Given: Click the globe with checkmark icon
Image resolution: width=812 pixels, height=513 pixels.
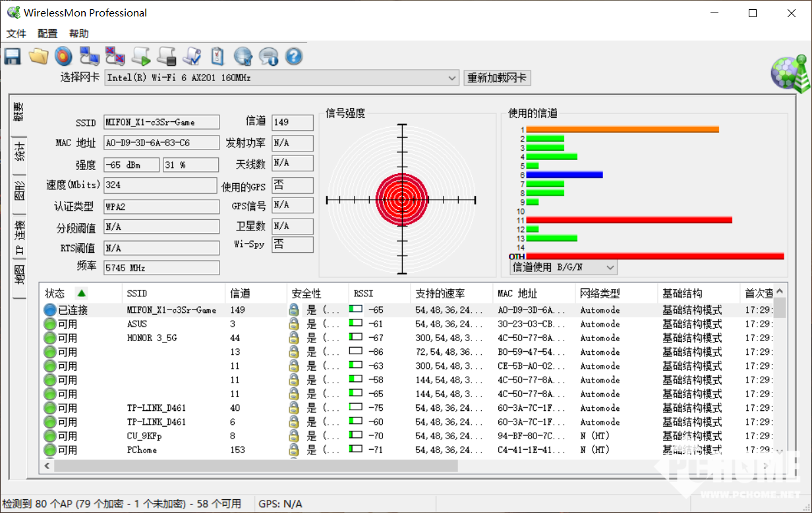Looking at the screenshot, I should [x=243, y=57].
